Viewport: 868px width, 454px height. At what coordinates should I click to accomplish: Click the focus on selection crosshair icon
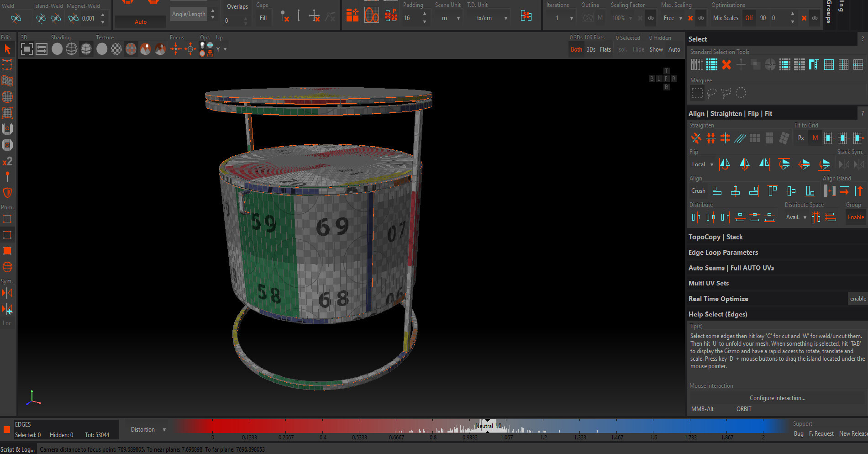pyautogui.click(x=176, y=49)
